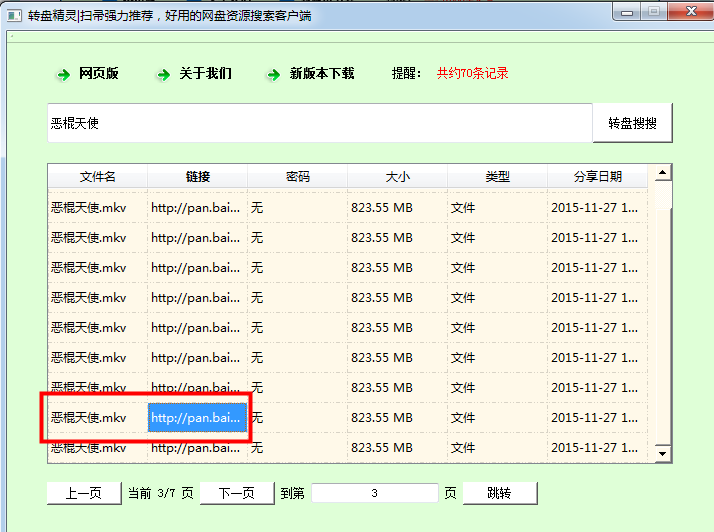The height and width of the screenshot is (532, 714).
Task: Open the 新版本下载 link
Action: tap(322, 73)
